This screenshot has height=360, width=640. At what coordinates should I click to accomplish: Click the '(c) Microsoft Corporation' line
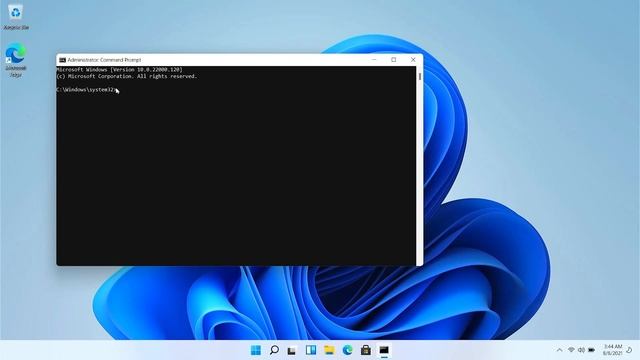(127, 76)
